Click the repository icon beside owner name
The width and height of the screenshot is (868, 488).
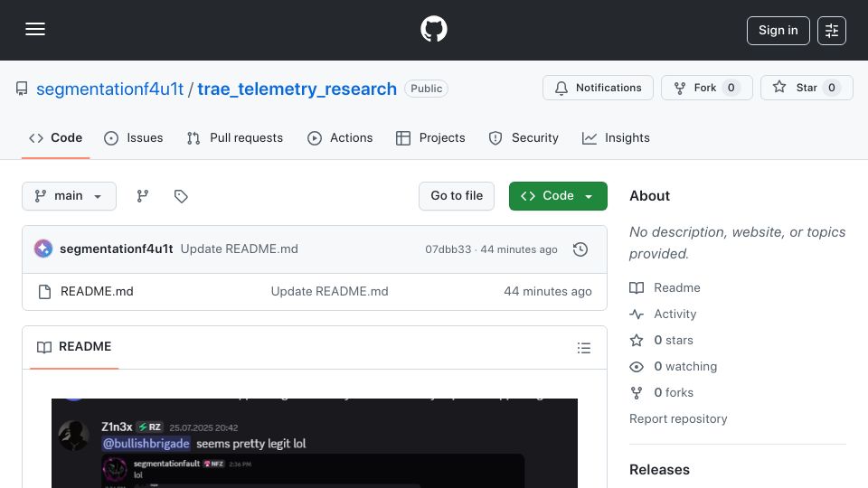point(22,89)
